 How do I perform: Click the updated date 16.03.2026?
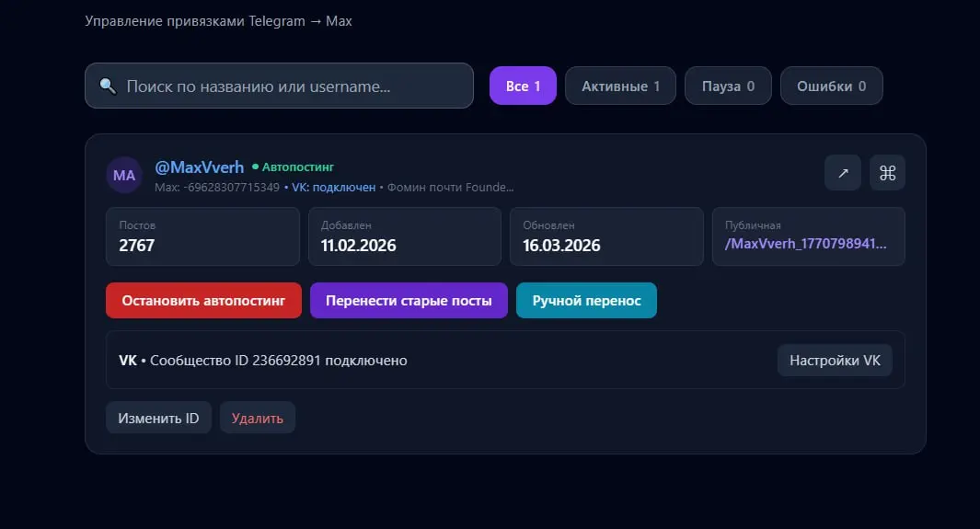(x=561, y=246)
